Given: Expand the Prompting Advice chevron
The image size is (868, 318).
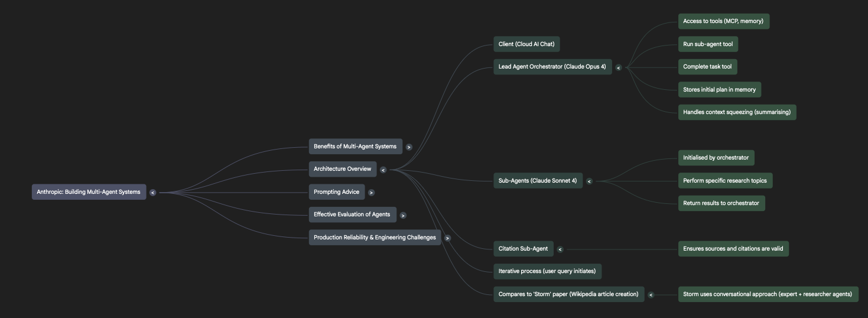Looking at the screenshot, I should point(371,192).
